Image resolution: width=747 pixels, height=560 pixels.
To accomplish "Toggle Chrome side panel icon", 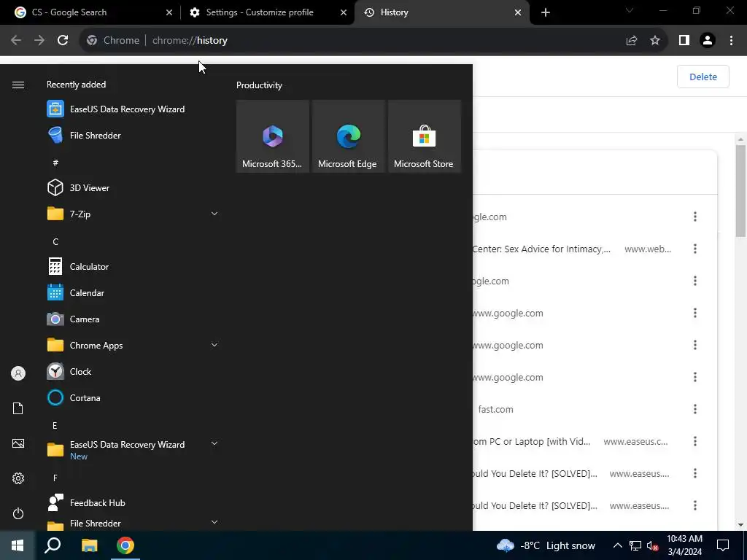I will (684, 41).
